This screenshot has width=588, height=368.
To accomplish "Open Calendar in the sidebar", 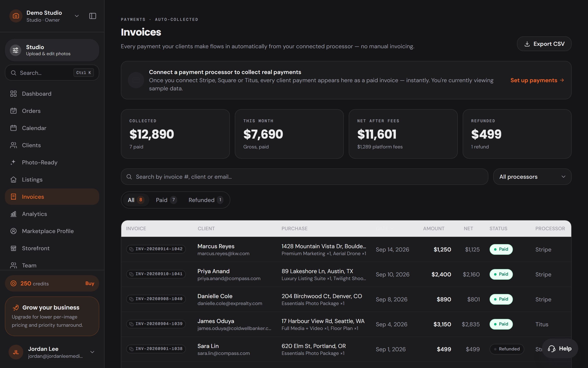I will (x=52, y=128).
